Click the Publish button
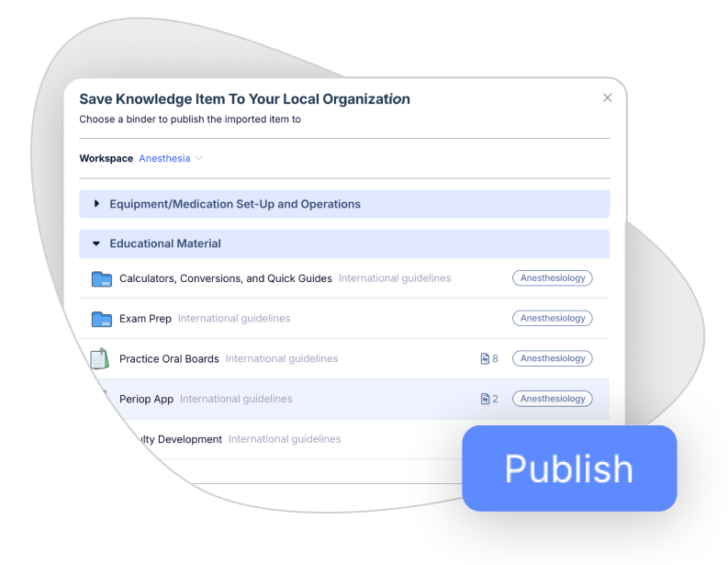This screenshot has width=728, height=565. point(569,469)
